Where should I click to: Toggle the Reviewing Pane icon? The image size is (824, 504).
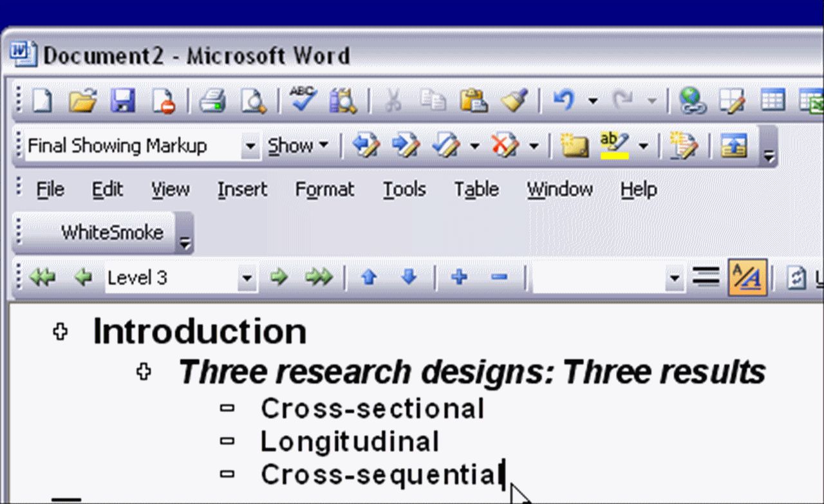click(x=733, y=145)
